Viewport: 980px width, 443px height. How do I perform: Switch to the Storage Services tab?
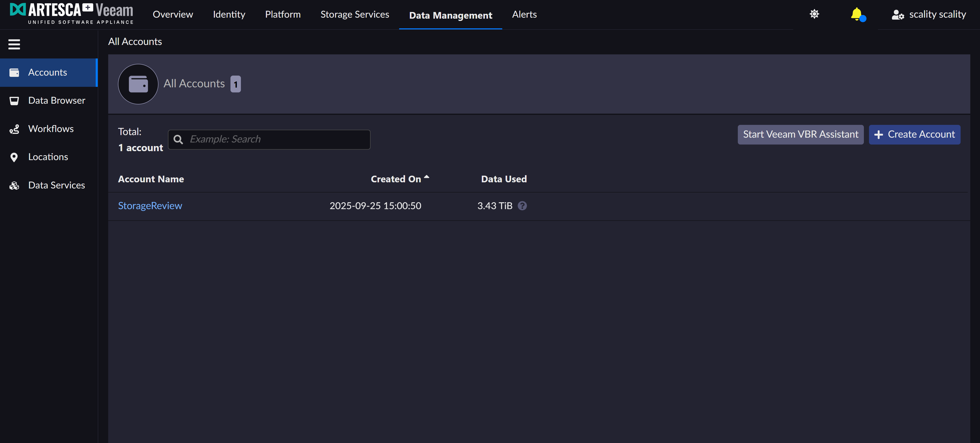coord(354,15)
